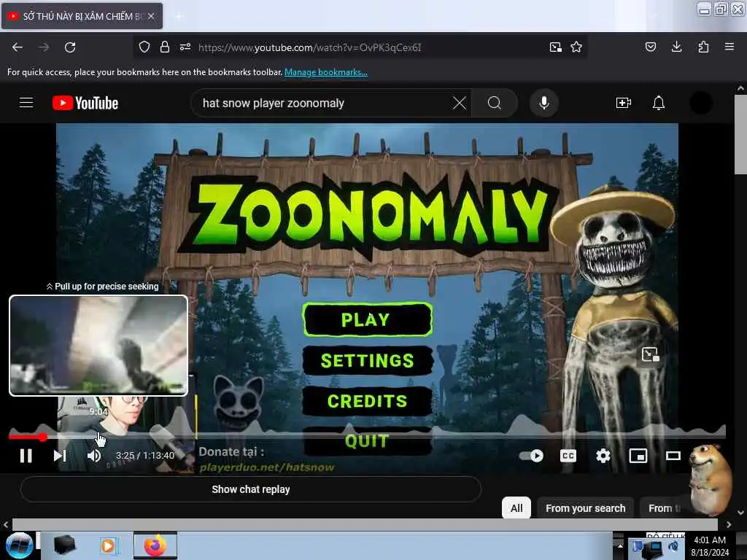This screenshot has width=747, height=560.
Task: Bookmark this page with the star icon
Action: 576,47
